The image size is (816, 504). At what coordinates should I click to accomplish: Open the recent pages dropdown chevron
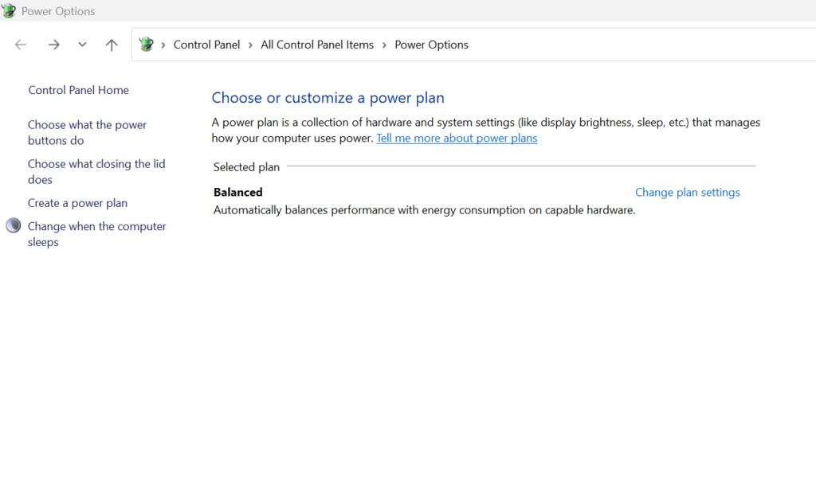81,45
